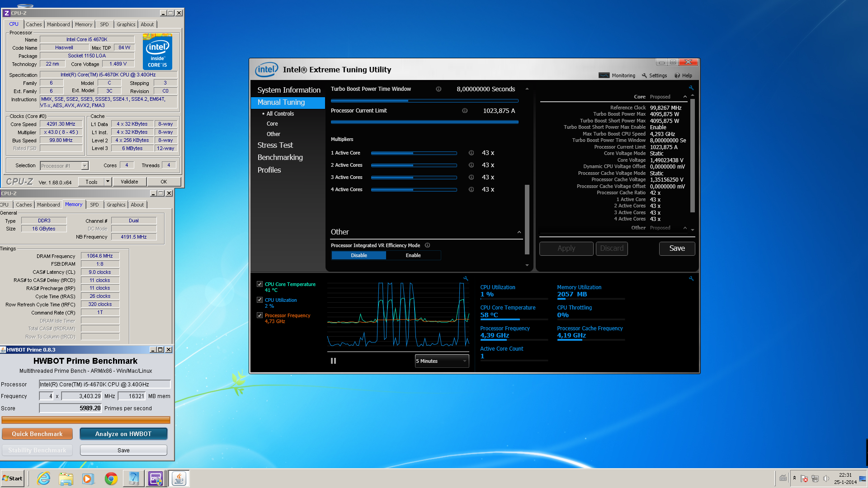The height and width of the screenshot is (488, 868).
Task: Show info icon for 3 Active Cores
Action: pyautogui.click(x=471, y=177)
